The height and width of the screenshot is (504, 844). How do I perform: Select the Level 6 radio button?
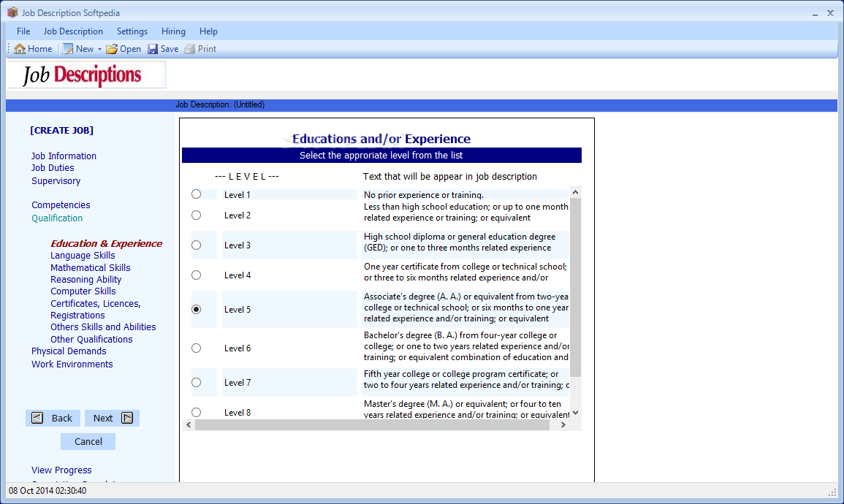pyautogui.click(x=197, y=348)
